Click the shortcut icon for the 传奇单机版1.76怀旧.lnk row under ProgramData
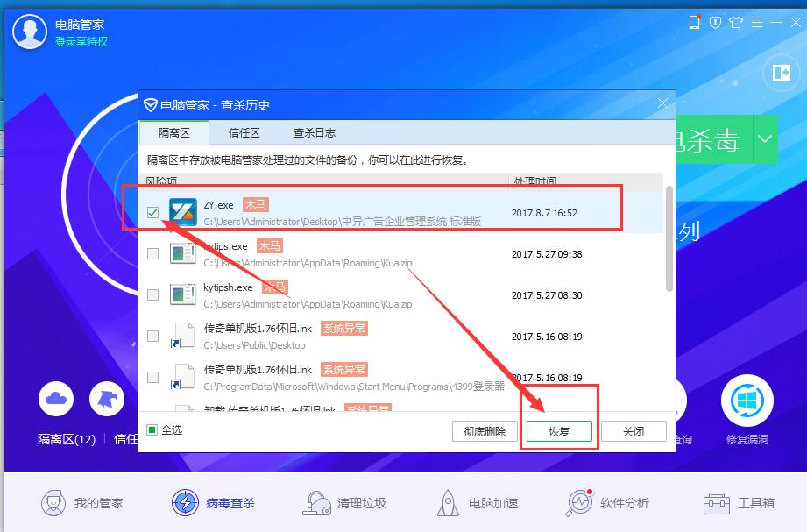Image resolution: width=807 pixels, height=532 pixels. [183, 377]
